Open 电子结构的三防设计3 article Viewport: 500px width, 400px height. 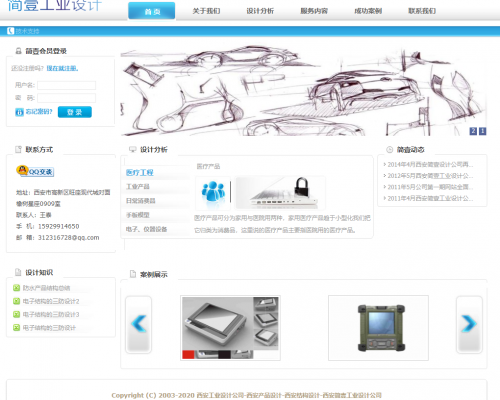click(51, 315)
